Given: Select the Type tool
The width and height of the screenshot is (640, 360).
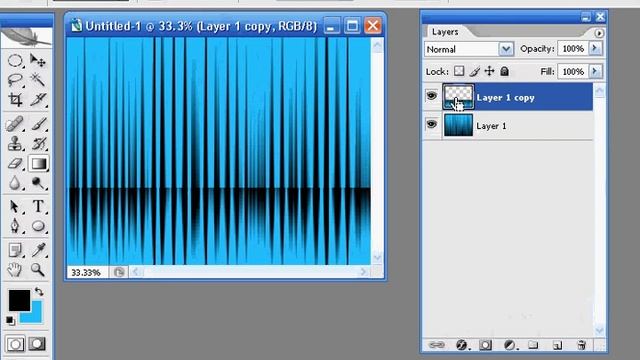Looking at the screenshot, I should click(x=38, y=206).
